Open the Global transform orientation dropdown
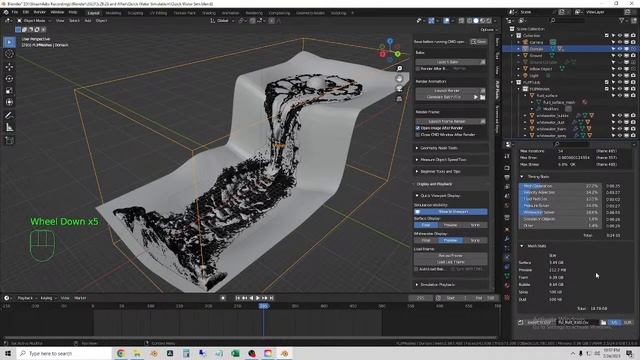 [x=222, y=20]
